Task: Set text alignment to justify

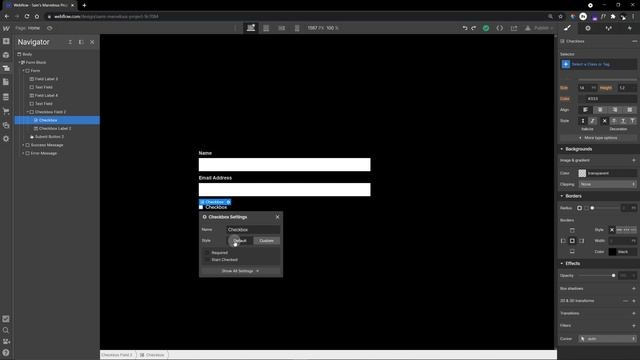Action: coord(629,110)
